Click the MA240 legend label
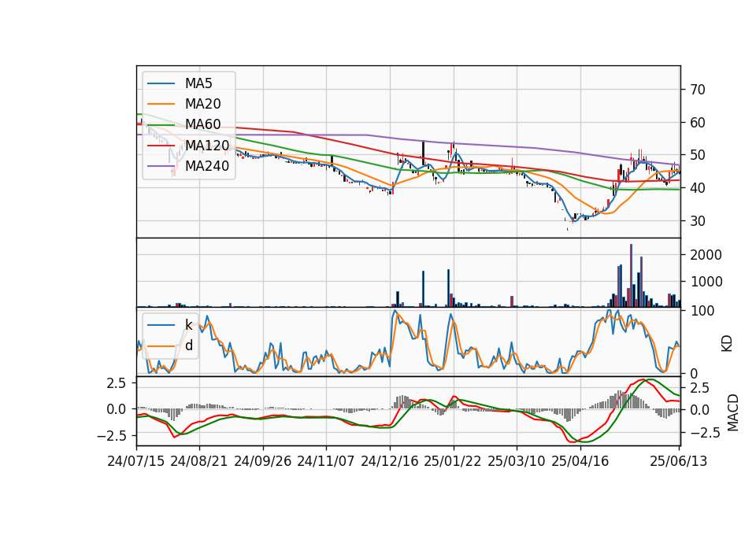Screen dimensions: 756x543 click(207, 166)
